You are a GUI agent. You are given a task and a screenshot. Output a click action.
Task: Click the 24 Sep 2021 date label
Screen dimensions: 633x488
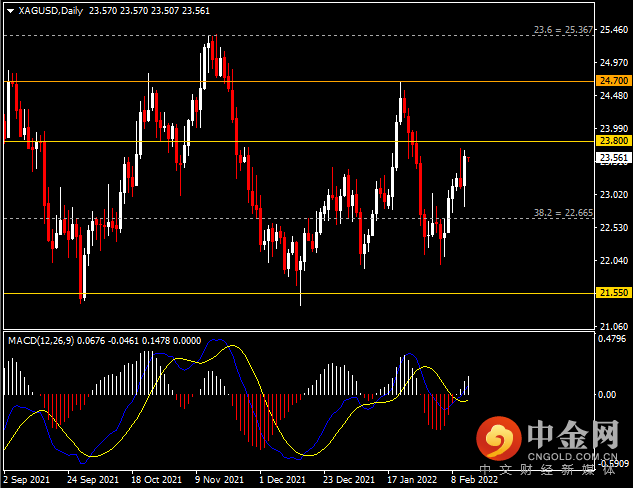(x=93, y=480)
